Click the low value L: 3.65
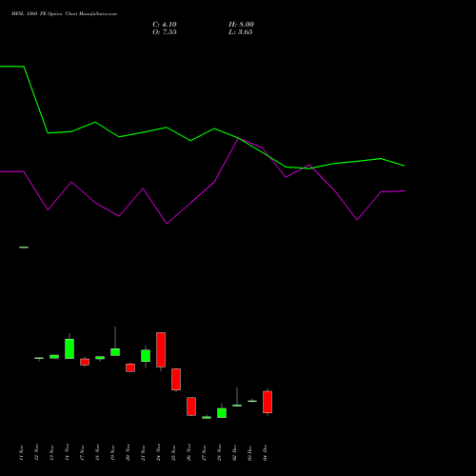Viewport: 476px width, 476px height. [x=240, y=32]
